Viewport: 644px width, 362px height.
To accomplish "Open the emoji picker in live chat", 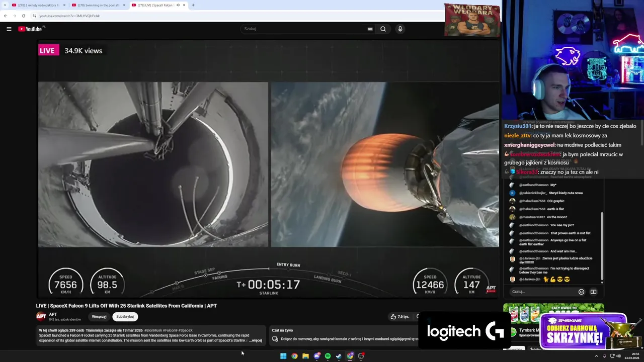I will [581, 292].
